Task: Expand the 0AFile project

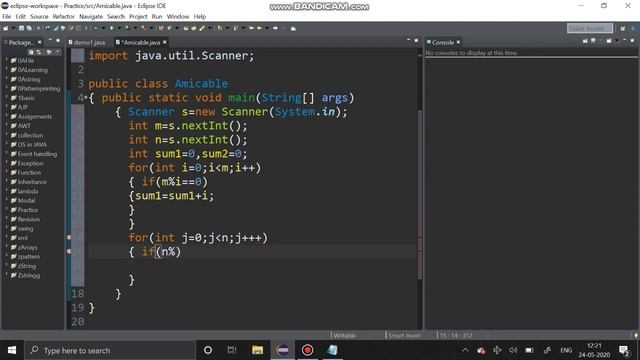Action: pyautogui.click(x=7, y=60)
